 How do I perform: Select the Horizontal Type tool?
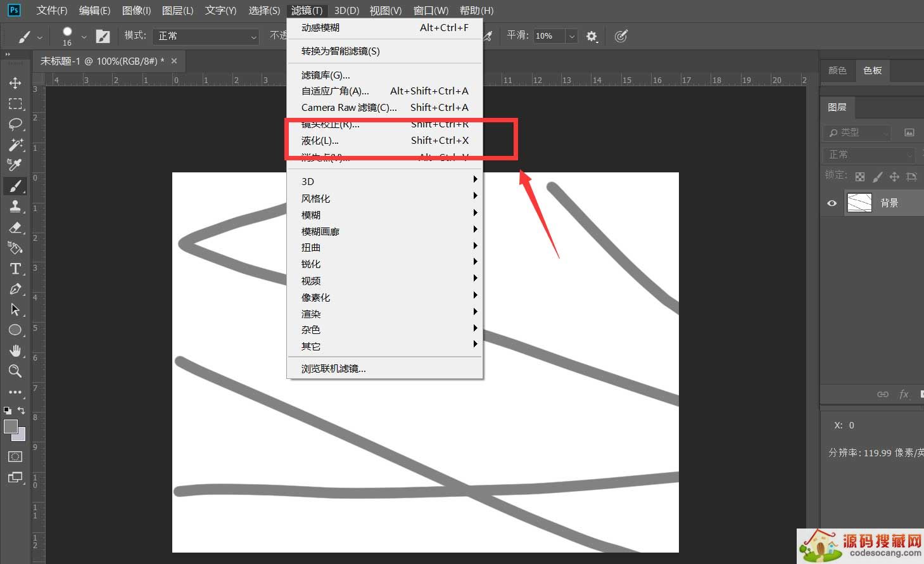[15, 269]
